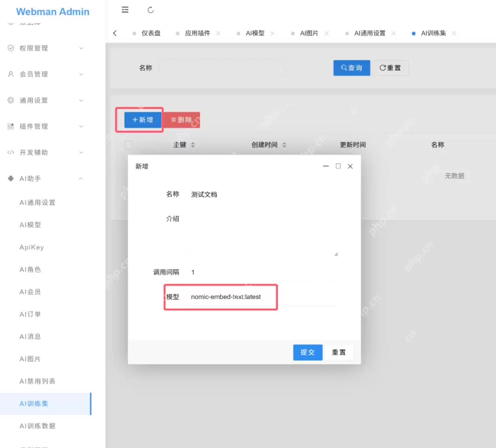Toggle the select-all checkbox in table header
The height and width of the screenshot is (448, 496).
[129, 145]
